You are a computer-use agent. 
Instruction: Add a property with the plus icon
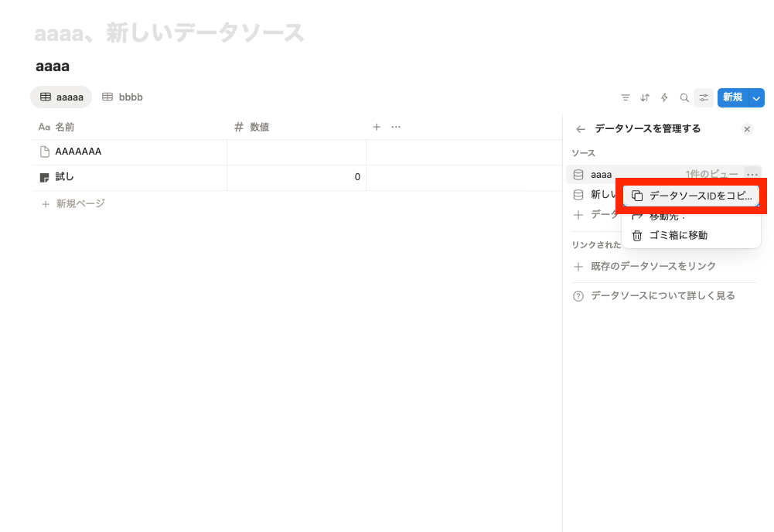pyautogui.click(x=377, y=127)
